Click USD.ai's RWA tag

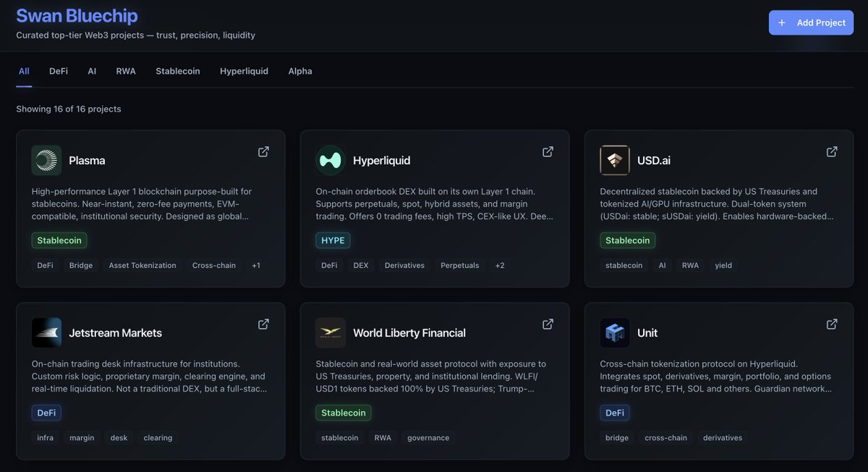[x=691, y=266]
